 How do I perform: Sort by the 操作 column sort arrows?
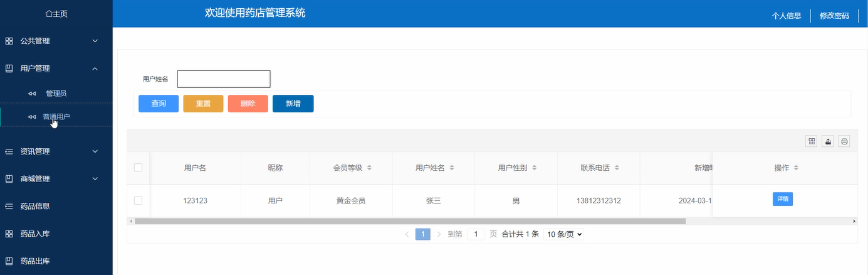click(x=796, y=168)
